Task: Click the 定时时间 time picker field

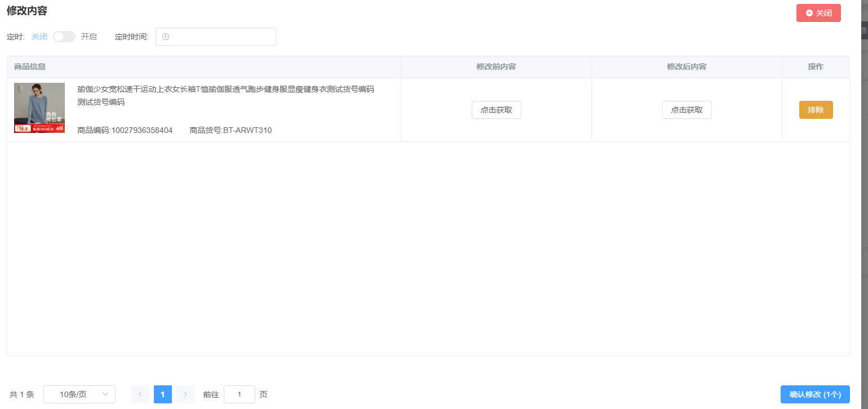Action: point(220,37)
